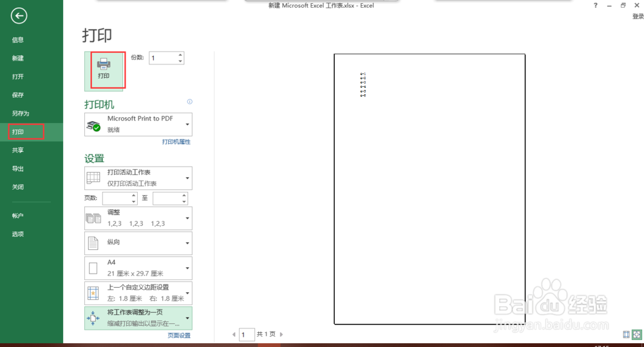
Task: Toggle zoom to page in preview
Action: (637, 335)
